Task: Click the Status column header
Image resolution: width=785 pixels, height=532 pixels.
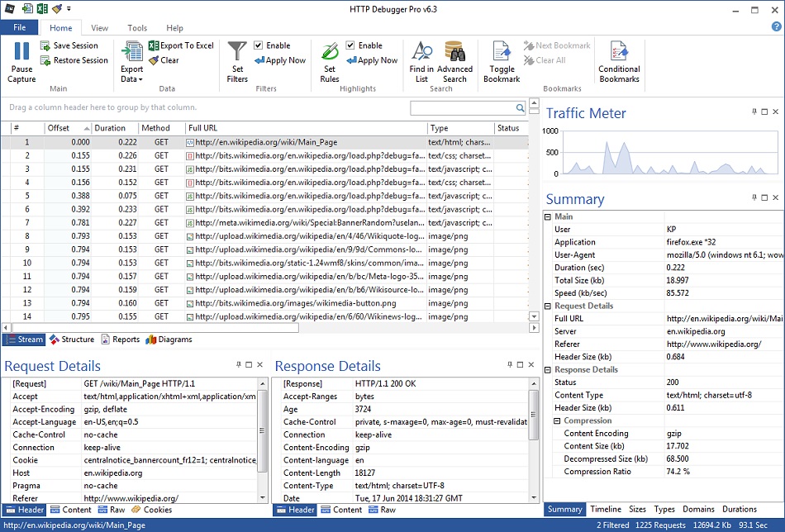Action: (511, 128)
